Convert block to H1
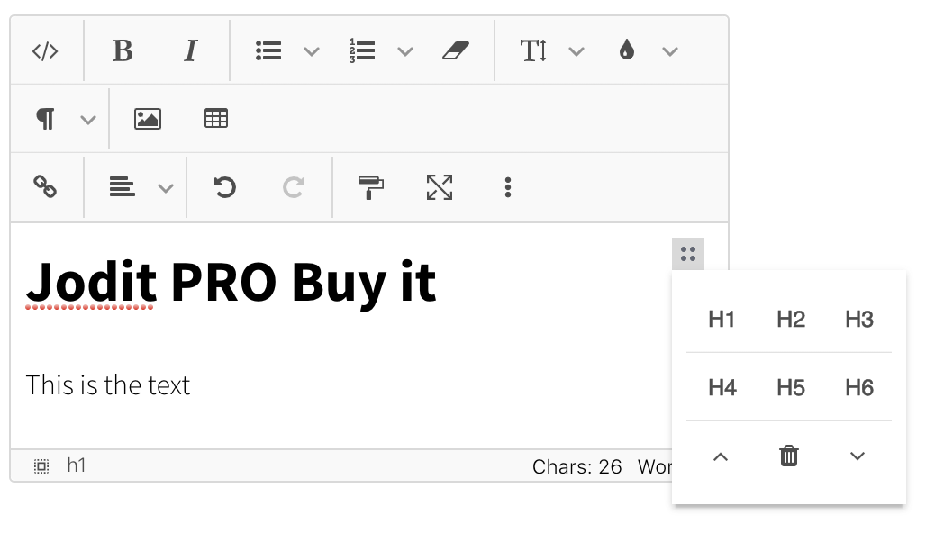The image size is (926, 560). [722, 320]
